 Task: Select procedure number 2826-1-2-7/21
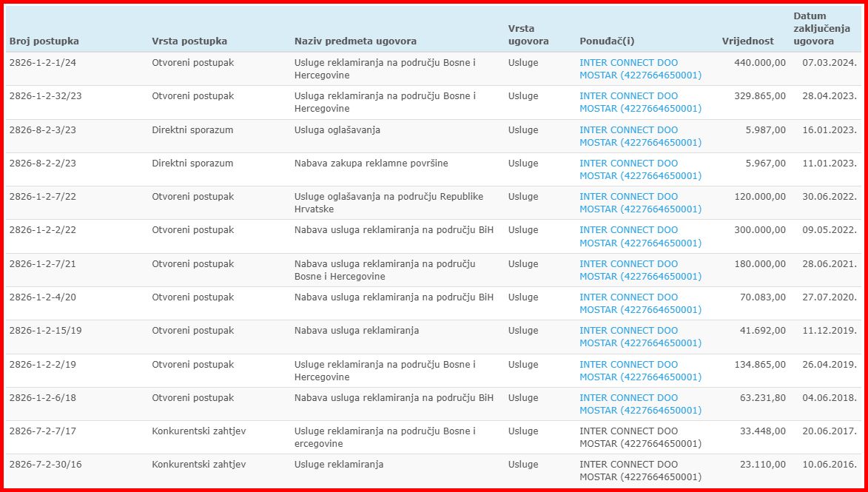pyautogui.click(x=43, y=264)
